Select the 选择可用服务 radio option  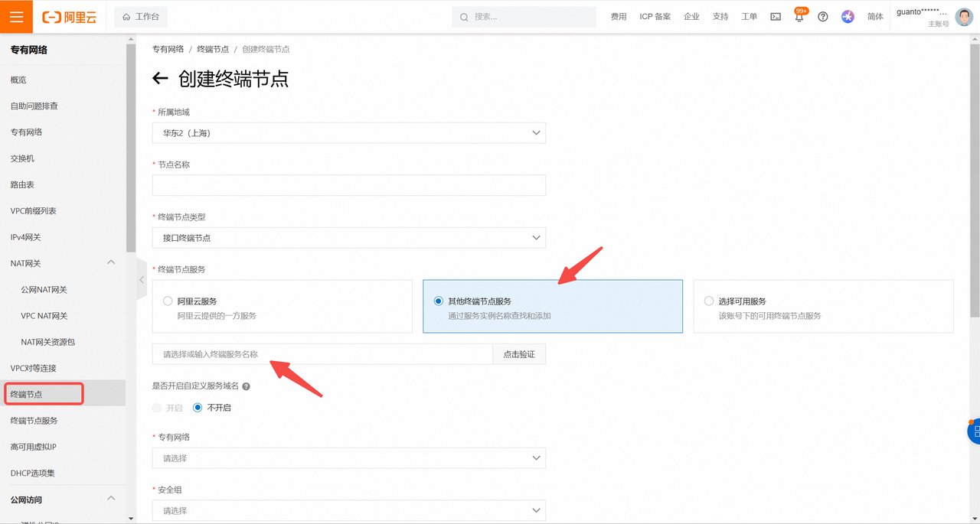(709, 301)
